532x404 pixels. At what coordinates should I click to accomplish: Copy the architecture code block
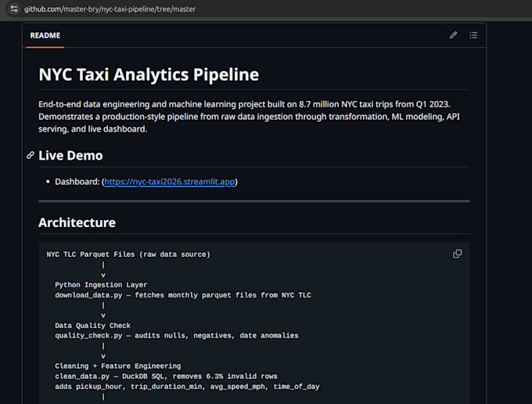coord(457,254)
